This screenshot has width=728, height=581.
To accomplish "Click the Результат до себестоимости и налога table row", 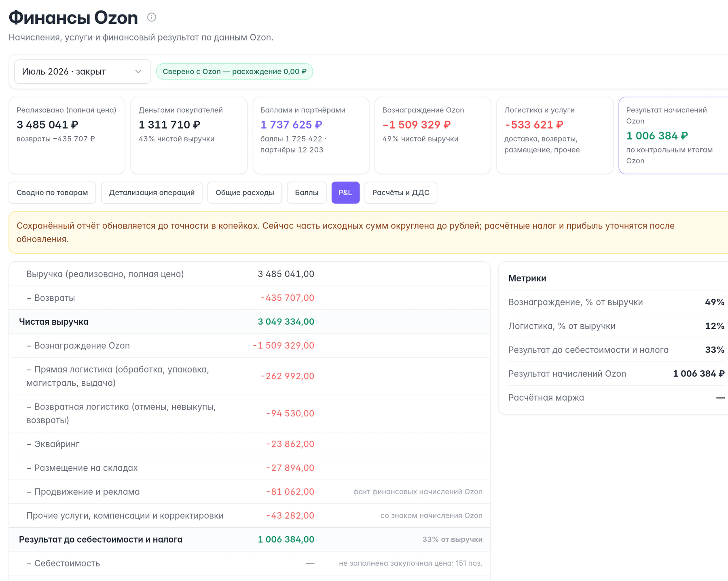I will 250,539.
